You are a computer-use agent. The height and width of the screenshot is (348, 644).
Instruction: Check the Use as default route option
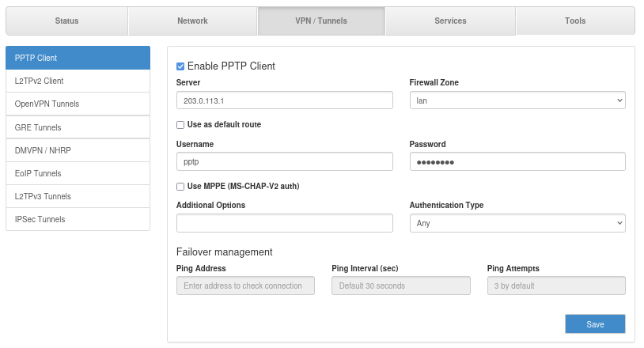[x=180, y=125]
